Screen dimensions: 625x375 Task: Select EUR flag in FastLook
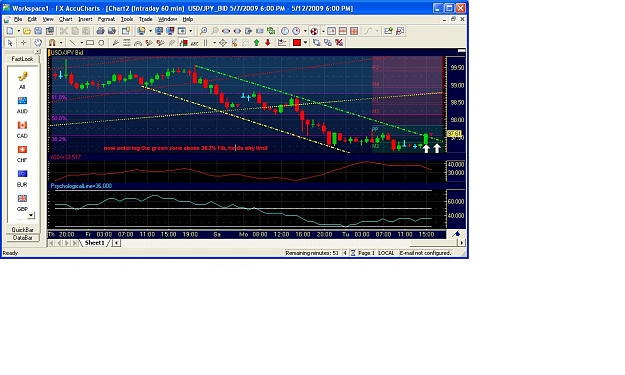coord(22,179)
